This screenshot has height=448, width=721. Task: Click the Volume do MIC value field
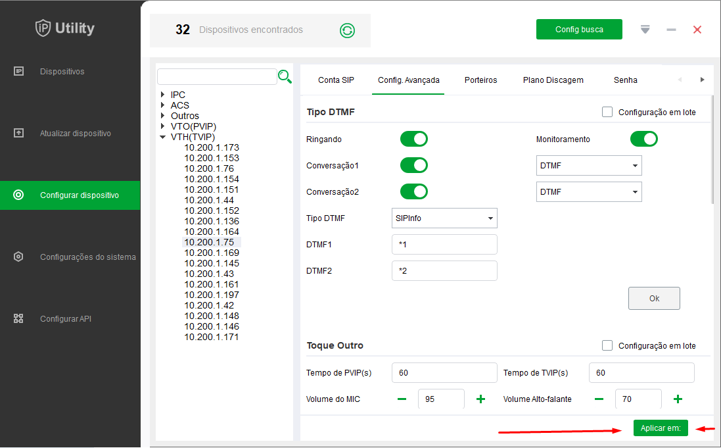(441, 399)
